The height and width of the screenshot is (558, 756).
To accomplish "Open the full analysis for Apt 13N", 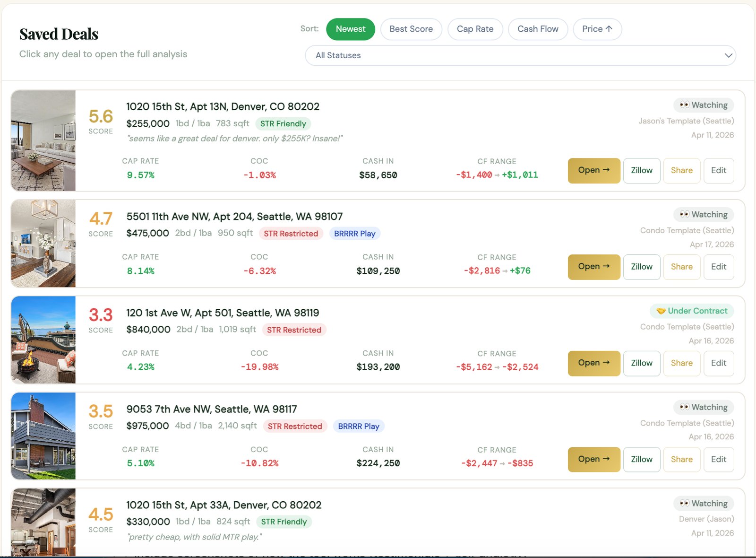I will point(593,171).
